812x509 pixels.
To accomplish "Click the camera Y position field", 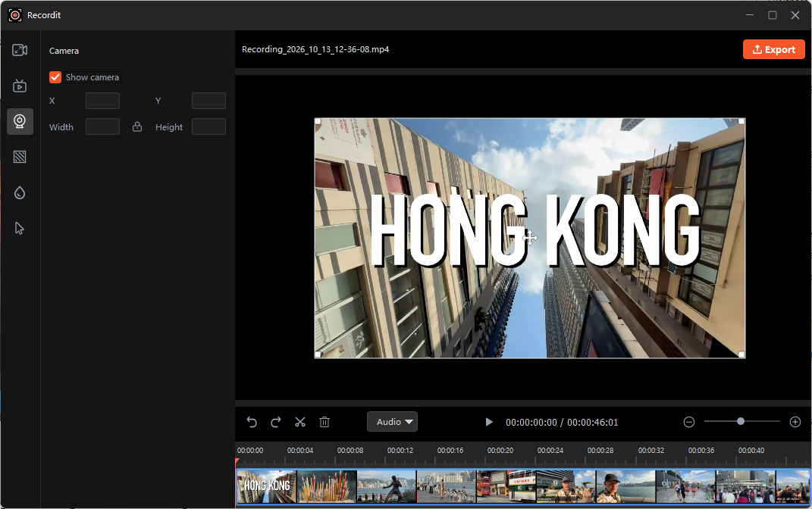I will [208, 101].
